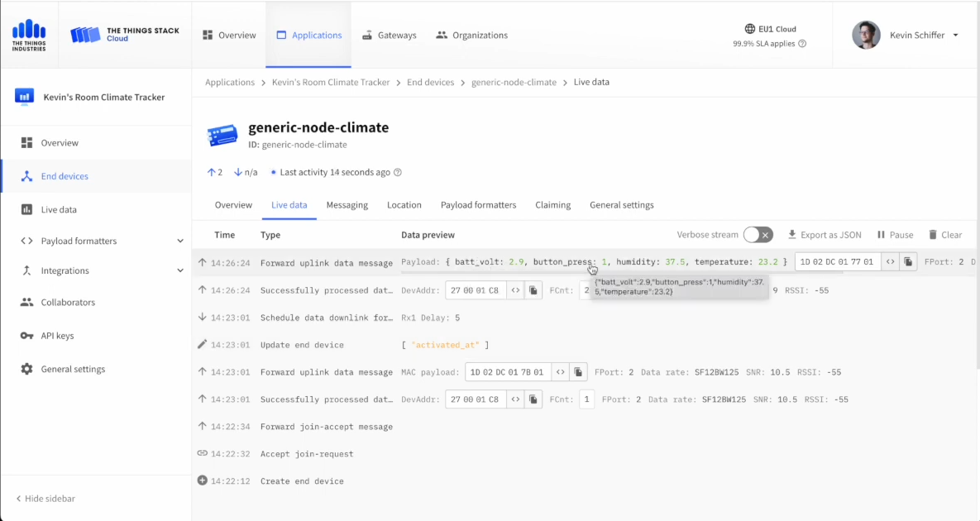Viewport: 980px width, 521px height.
Task: Click the generic-node-climate device icon
Action: pos(222,136)
